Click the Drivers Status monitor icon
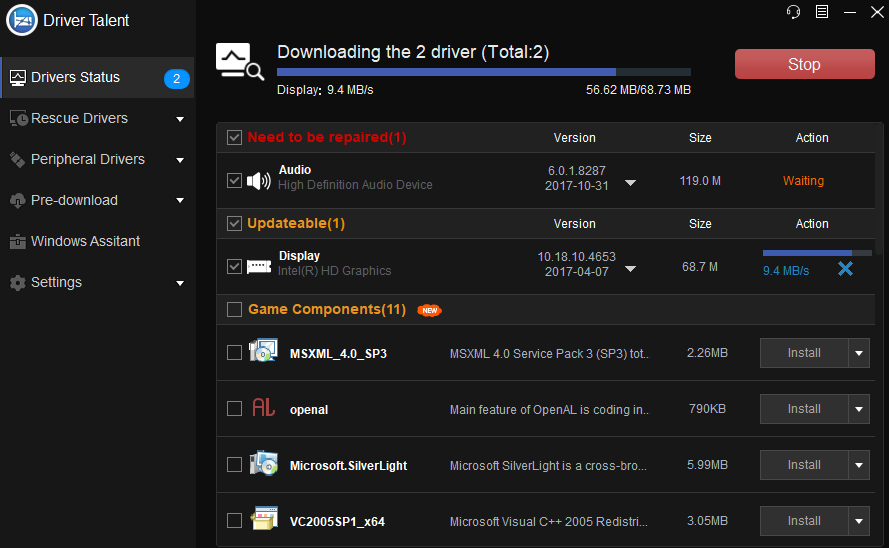Image resolution: width=889 pixels, height=548 pixels. 18,78
